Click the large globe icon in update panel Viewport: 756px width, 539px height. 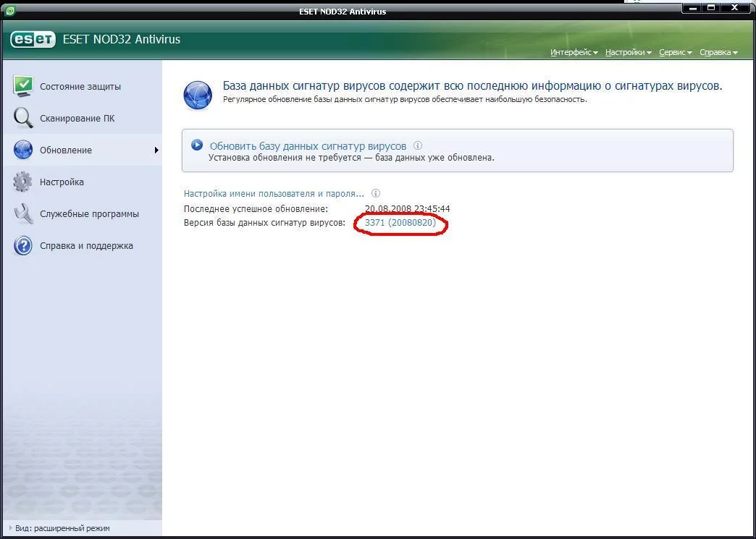[198, 96]
